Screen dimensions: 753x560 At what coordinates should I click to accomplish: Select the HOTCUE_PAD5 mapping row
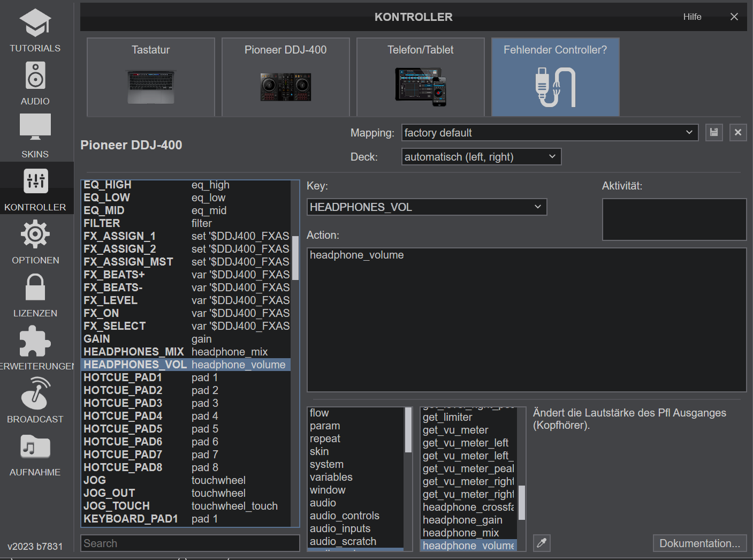186,429
